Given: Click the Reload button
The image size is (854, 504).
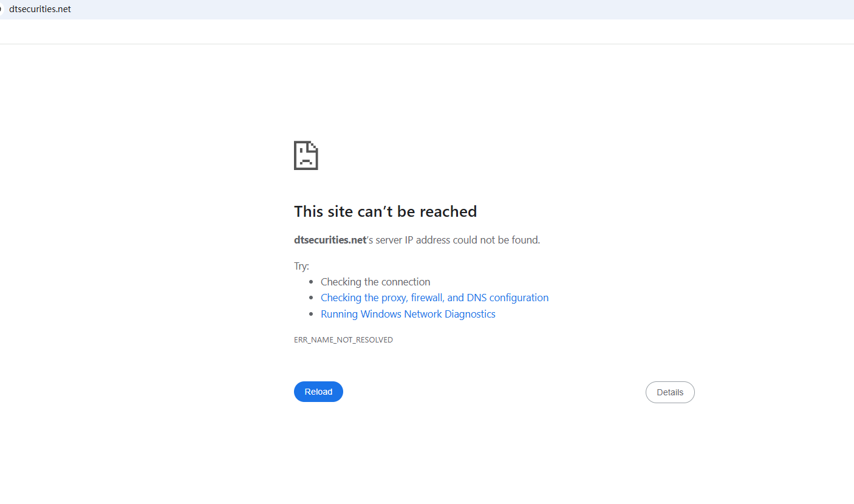Looking at the screenshot, I should (318, 392).
